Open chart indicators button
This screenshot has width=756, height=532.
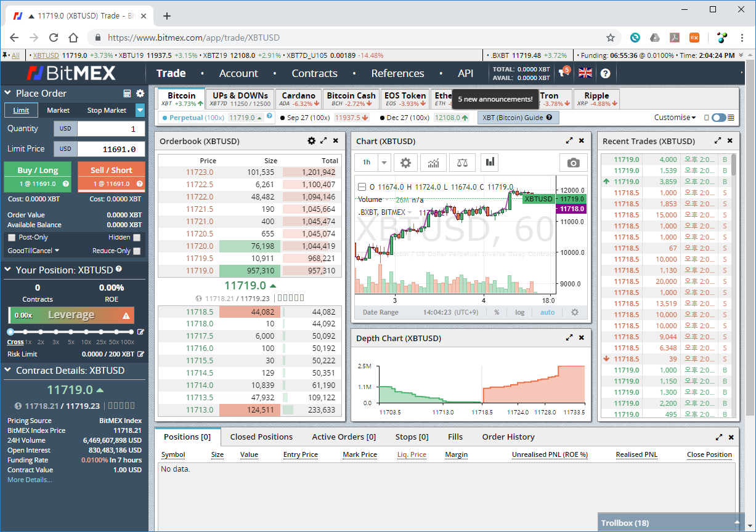point(434,163)
